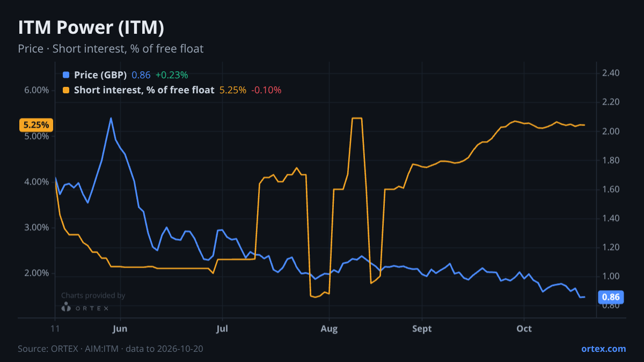The image size is (644, 362).
Task: Click the Jun label on time axis
Action: pos(120,328)
